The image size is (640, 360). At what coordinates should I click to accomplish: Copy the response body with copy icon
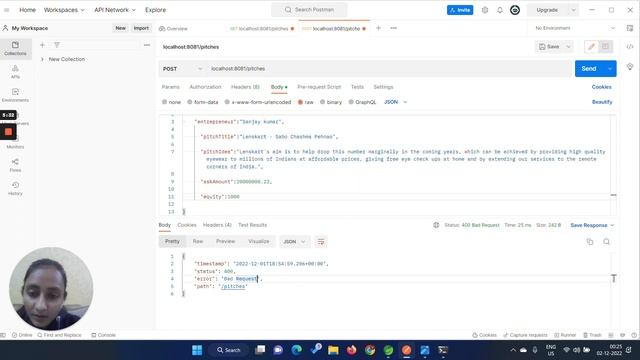coord(590,242)
